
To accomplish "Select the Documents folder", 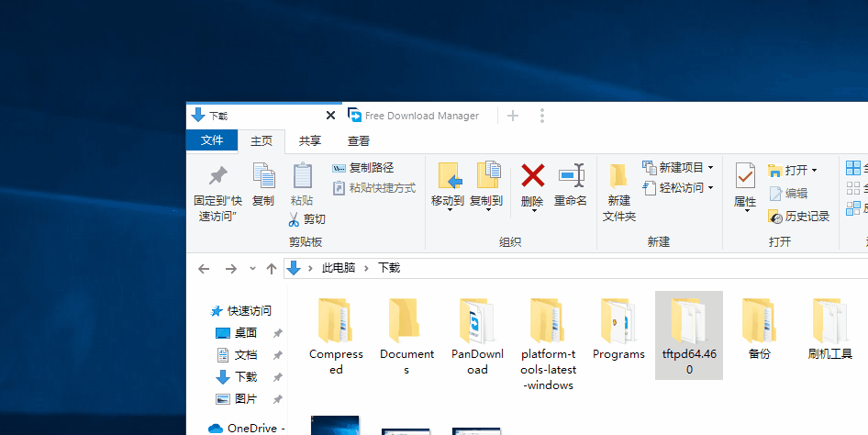I will point(406,336).
